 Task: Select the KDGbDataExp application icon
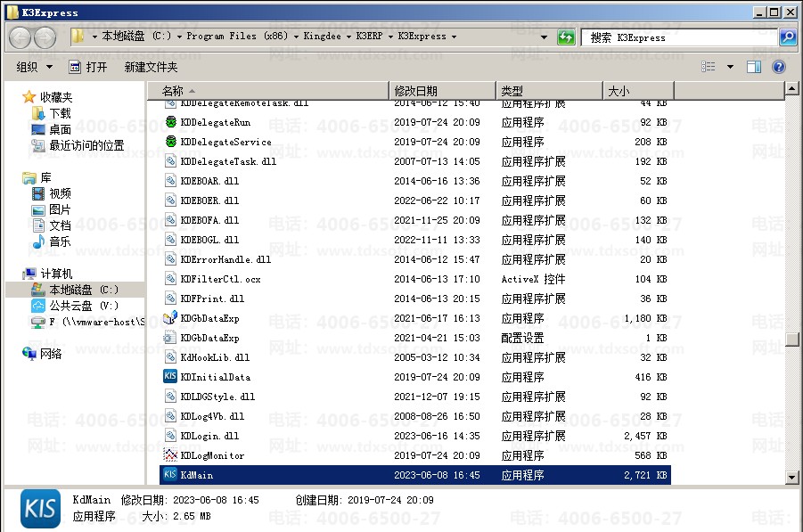[x=170, y=318]
